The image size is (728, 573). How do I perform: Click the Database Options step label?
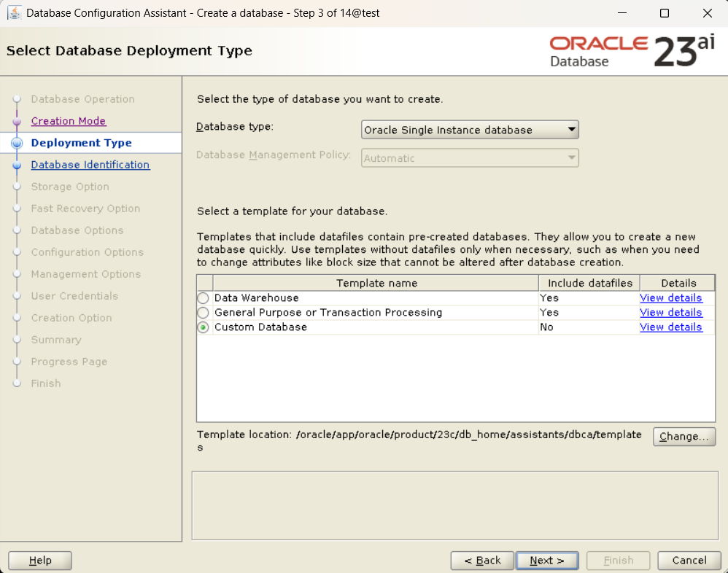tap(77, 230)
